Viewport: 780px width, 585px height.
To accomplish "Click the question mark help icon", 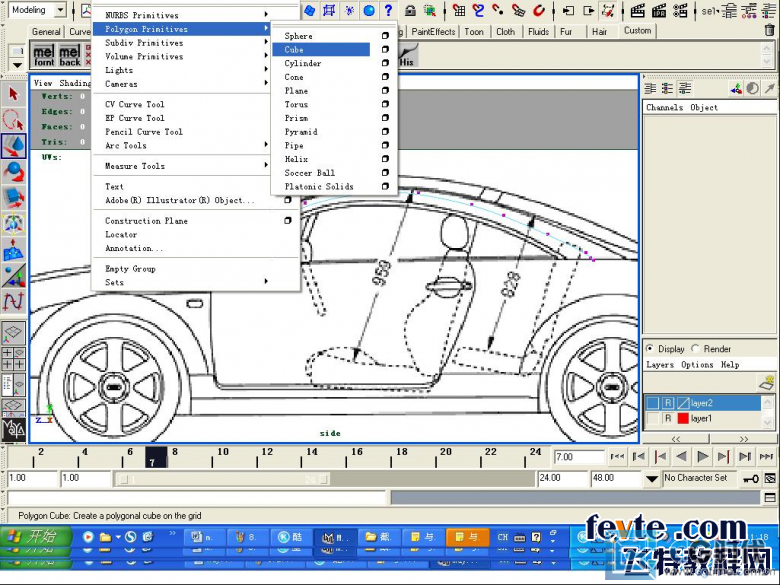I will click(389, 10).
